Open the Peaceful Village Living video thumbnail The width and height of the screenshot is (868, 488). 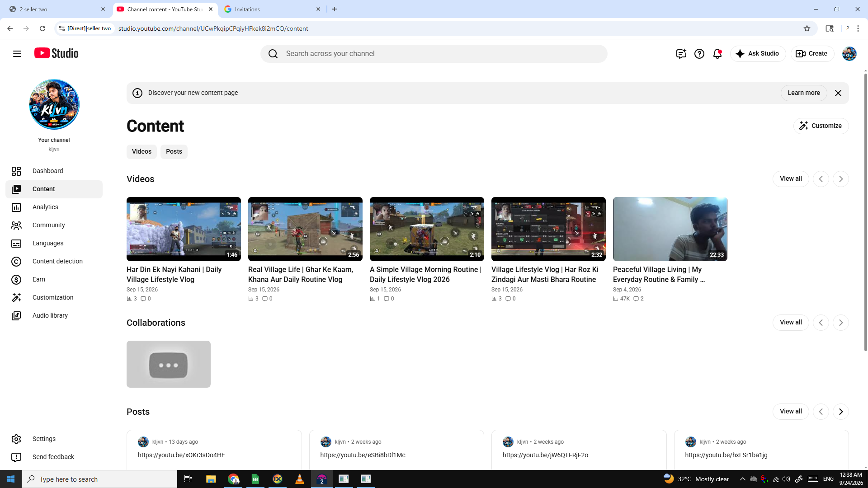670,229
